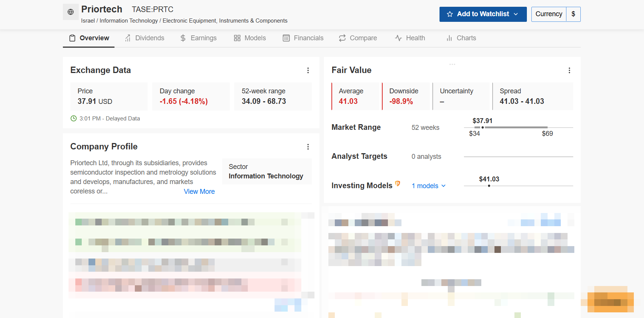
Task: Switch to the Models tab
Action: click(250, 38)
